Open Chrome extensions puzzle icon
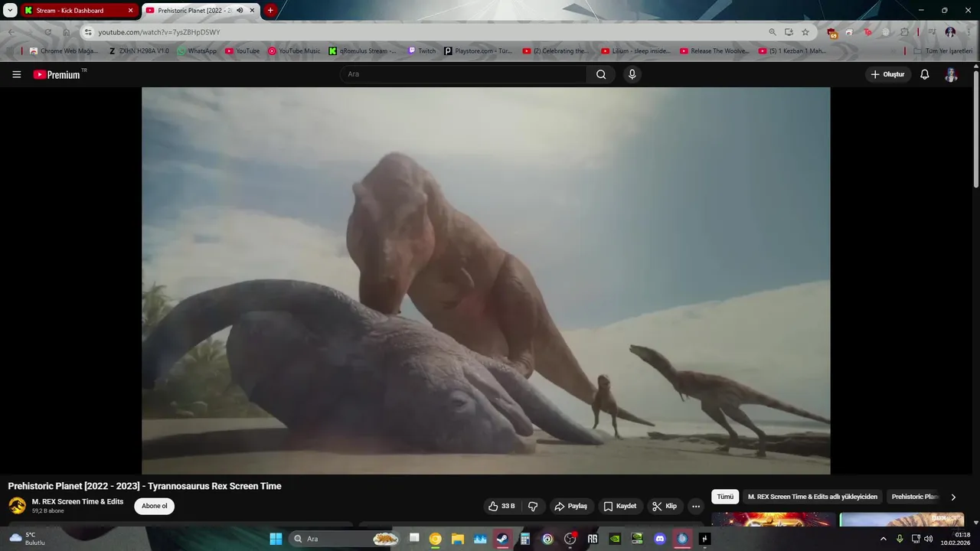980x551 pixels. click(904, 32)
